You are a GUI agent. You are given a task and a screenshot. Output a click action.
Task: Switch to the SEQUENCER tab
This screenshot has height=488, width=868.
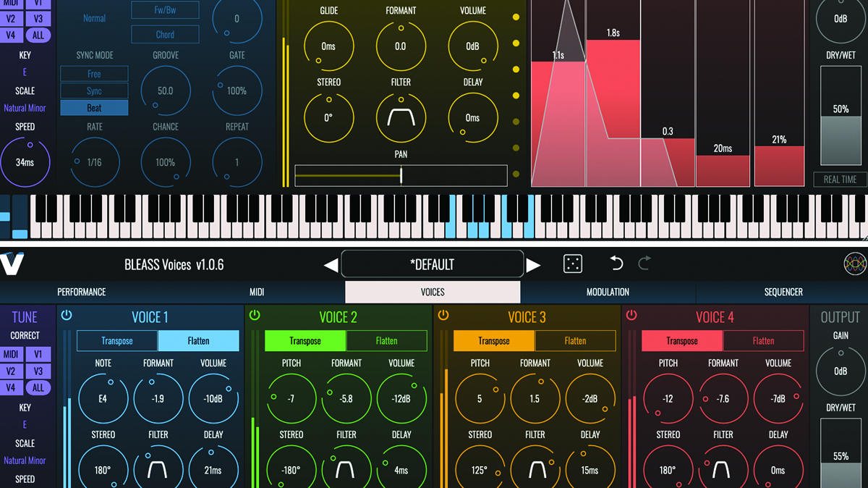point(783,292)
